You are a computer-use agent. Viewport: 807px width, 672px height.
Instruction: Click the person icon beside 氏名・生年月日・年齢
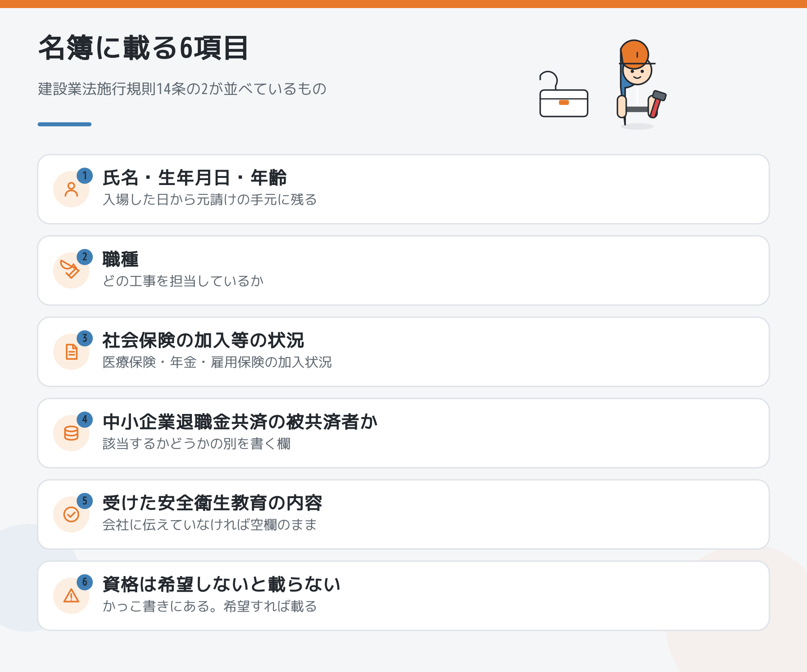tap(71, 190)
